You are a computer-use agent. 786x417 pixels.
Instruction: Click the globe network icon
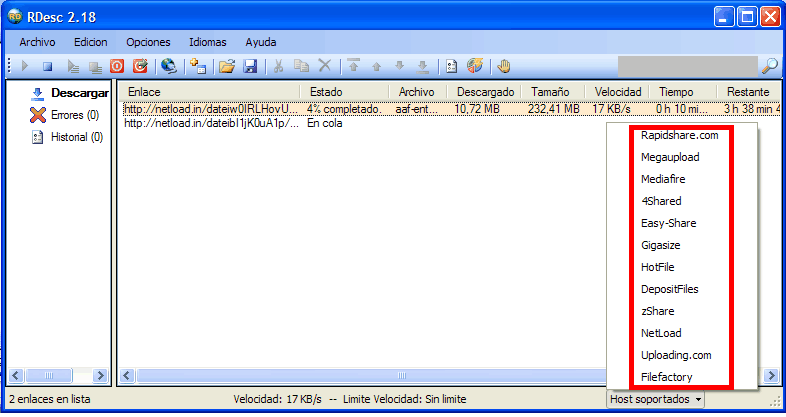click(x=169, y=66)
